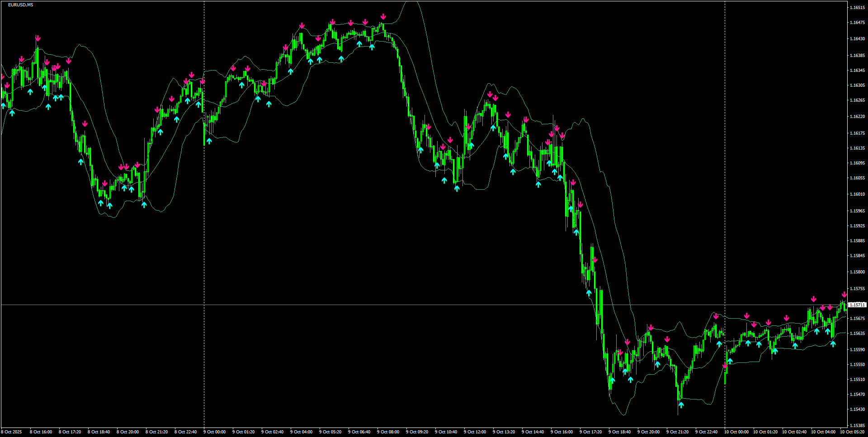The image size is (868, 437).
Task: Click the 1.16220 price scale label
Action: coord(857,117)
